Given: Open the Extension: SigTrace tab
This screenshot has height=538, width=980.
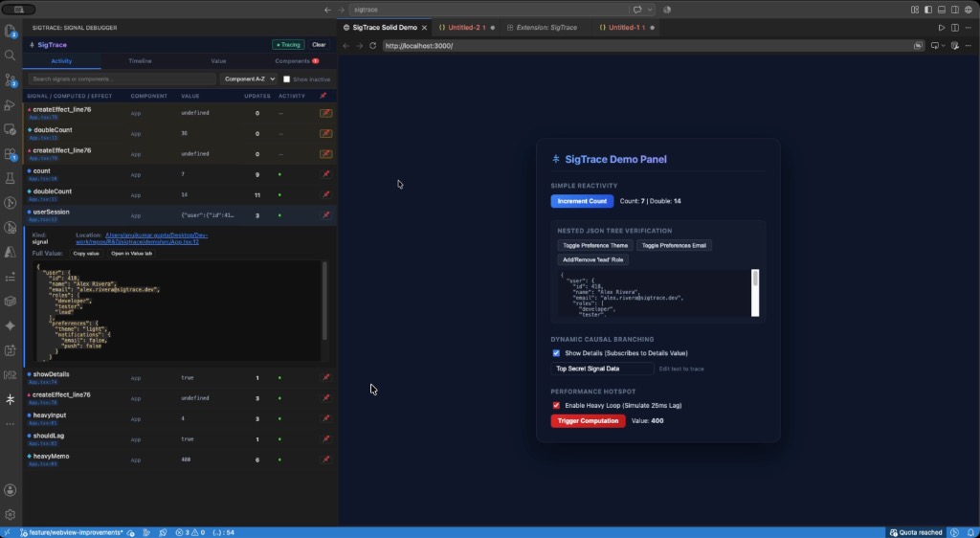Looking at the screenshot, I should pos(546,28).
